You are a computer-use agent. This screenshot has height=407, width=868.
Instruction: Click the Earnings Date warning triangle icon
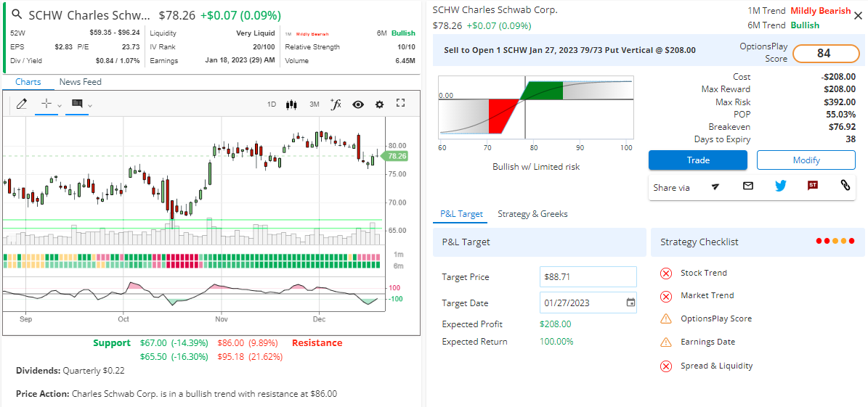(666, 342)
